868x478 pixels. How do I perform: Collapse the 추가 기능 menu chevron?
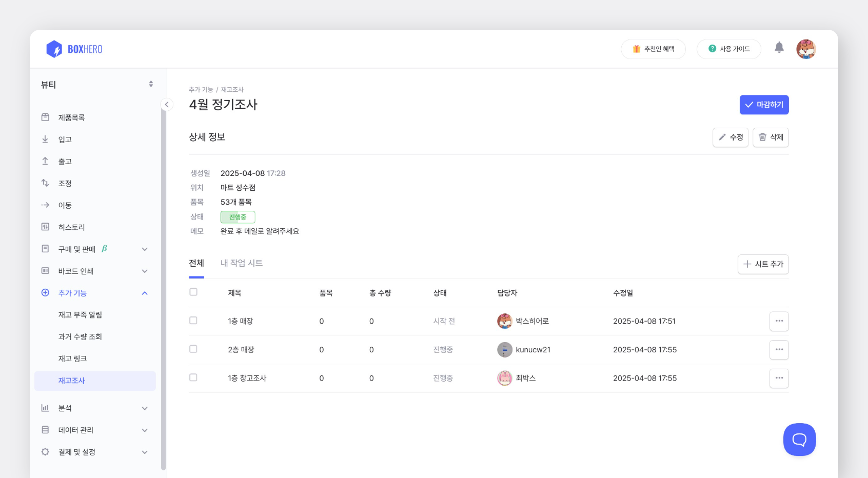coord(145,293)
